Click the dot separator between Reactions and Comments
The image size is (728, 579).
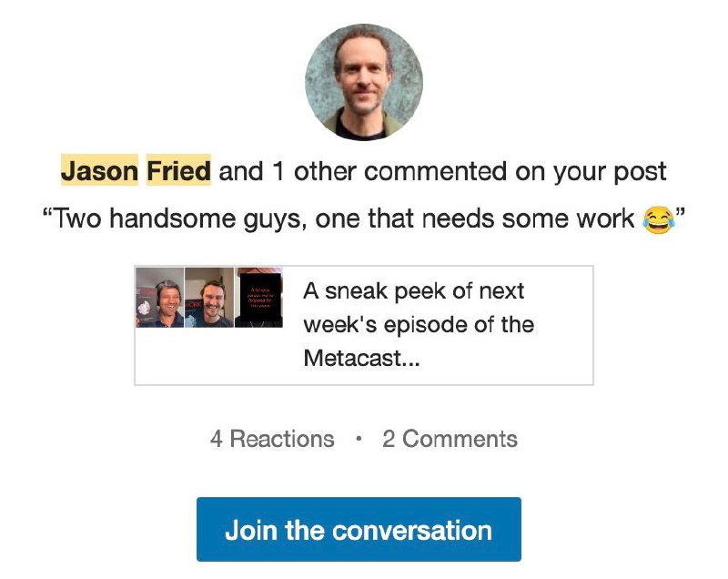(x=359, y=439)
